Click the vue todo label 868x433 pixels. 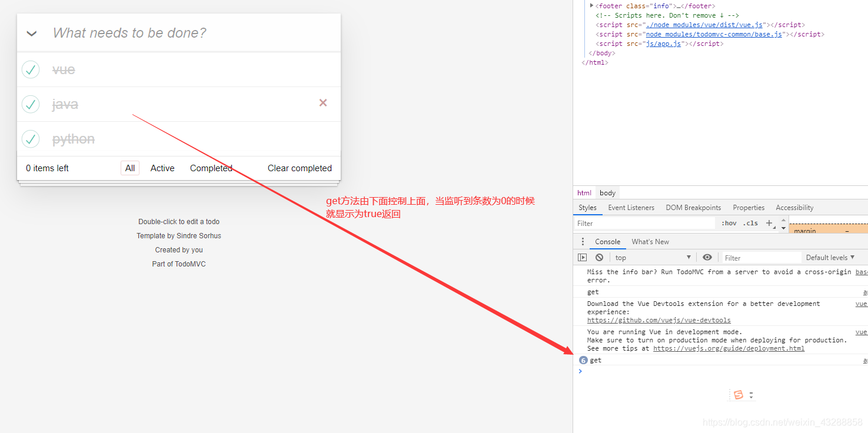pyautogui.click(x=64, y=69)
